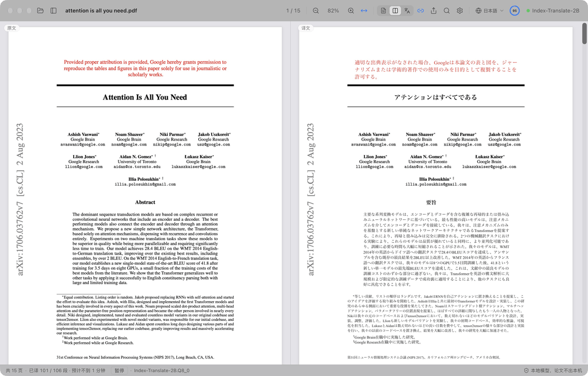Click the 要旨 heading in translation
Viewport: 588px width, 376px height.
click(x=431, y=202)
